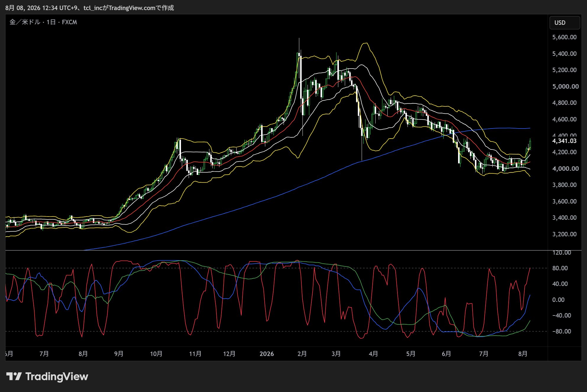Viewport: 587px width, 392px height.
Task: Click the 3月 time axis label
Action: click(x=336, y=354)
